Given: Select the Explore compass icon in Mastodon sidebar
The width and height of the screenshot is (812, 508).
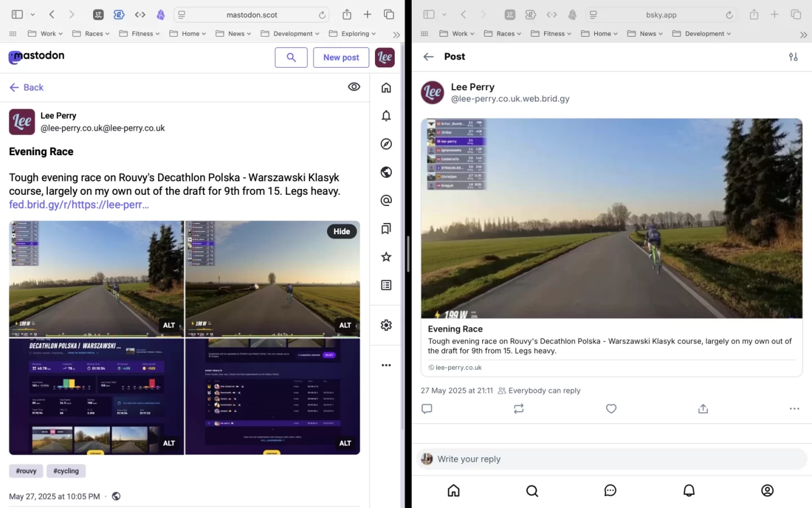Looking at the screenshot, I should (386, 144).
